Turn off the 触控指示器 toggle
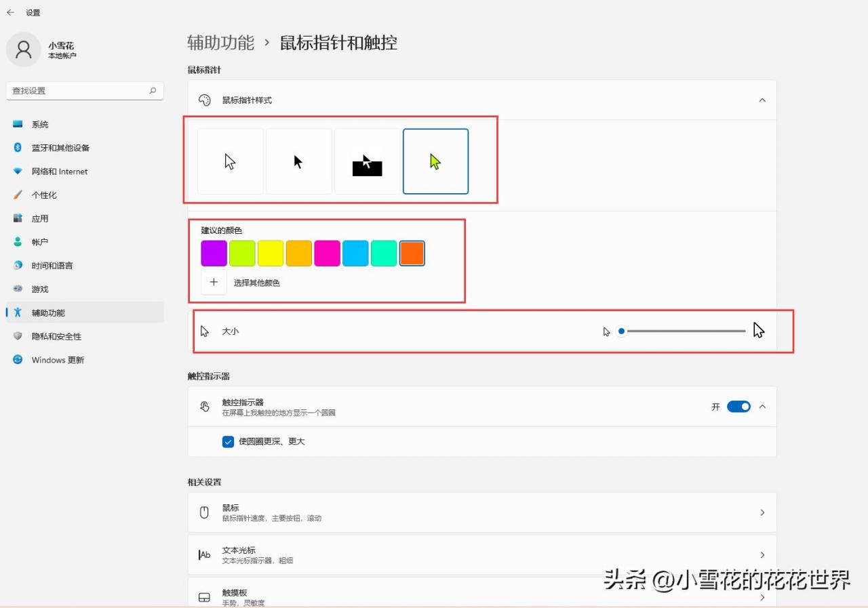This screenshot has width=868, height=608. [x=738, y=407]
